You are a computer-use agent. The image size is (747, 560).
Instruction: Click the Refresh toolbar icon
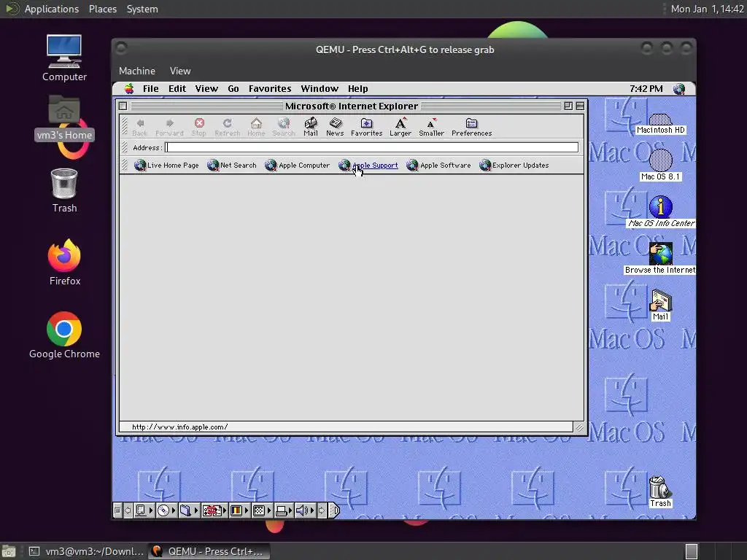(228, 127)
